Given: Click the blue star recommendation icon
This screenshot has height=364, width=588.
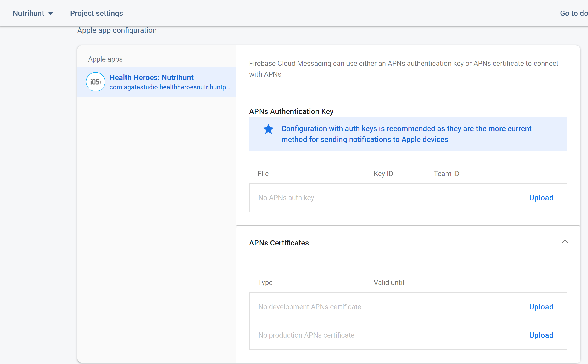Looking at the screenshot, I should [x=268, y=129].
